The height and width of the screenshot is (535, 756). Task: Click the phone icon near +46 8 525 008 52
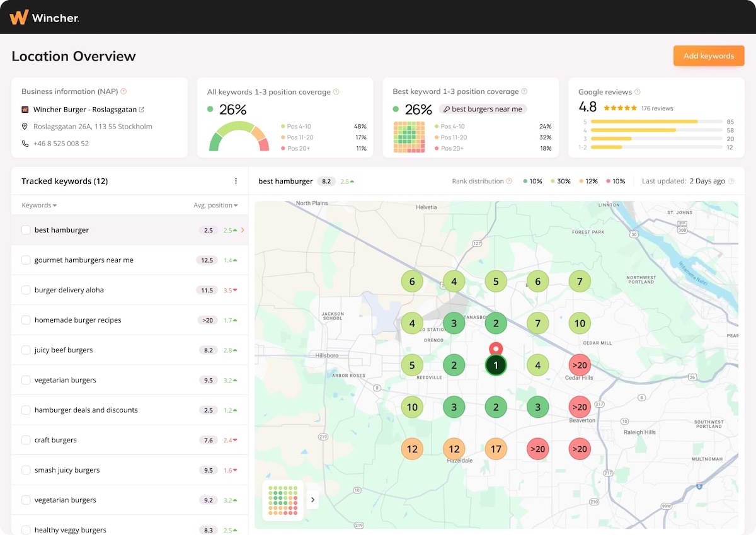(25, 144)
